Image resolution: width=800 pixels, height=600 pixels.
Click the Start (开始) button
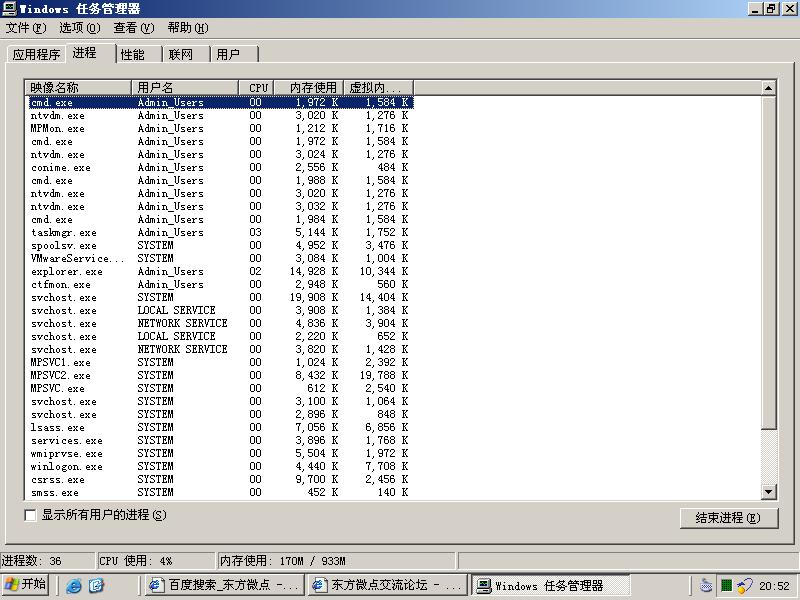click(26, 585)
